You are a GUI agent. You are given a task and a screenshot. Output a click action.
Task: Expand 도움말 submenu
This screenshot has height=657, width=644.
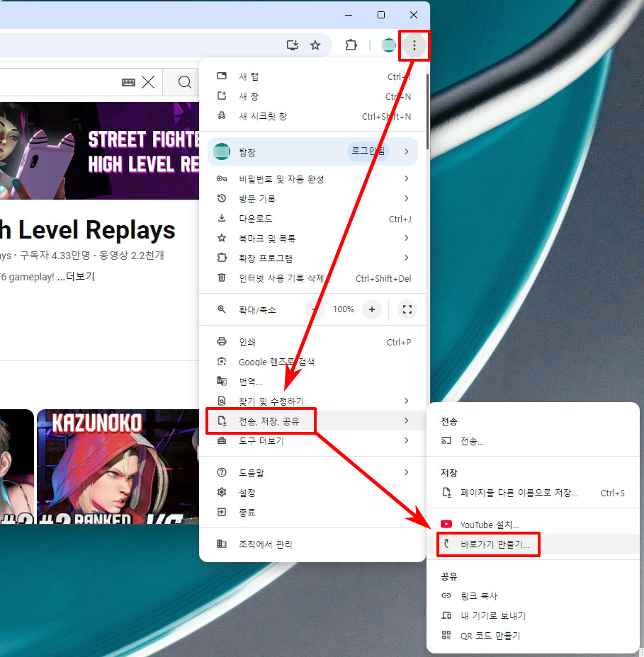313,473
